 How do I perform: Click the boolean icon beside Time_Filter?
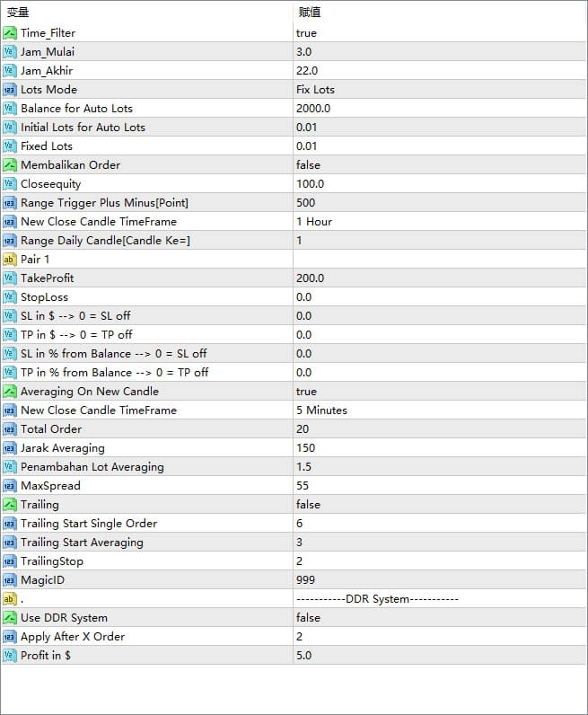pyautogui.click(x=10, y=33)
